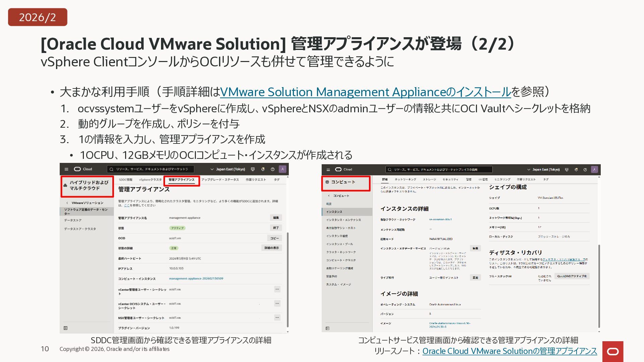Open VMware Solution Management Appliance install link
Viewport: 644px width, 362px height.
(365, 92)
